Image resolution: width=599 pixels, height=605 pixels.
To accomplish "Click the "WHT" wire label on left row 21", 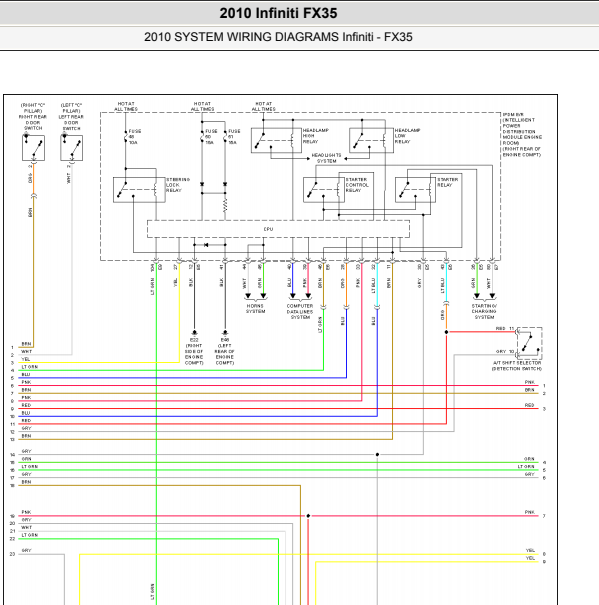I will coord(27,527).
